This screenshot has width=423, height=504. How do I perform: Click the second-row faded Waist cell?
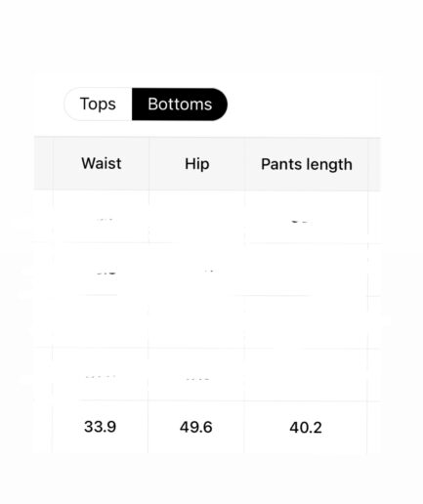click(101, 270)
